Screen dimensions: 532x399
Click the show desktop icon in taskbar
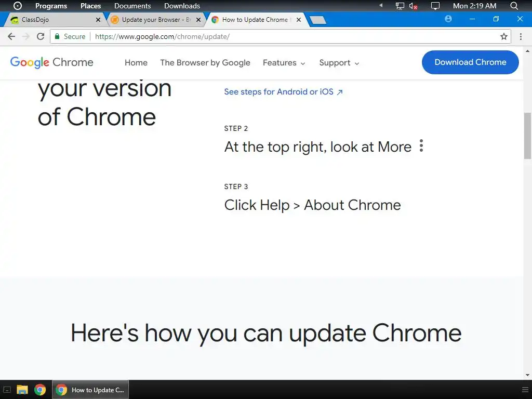7,390
